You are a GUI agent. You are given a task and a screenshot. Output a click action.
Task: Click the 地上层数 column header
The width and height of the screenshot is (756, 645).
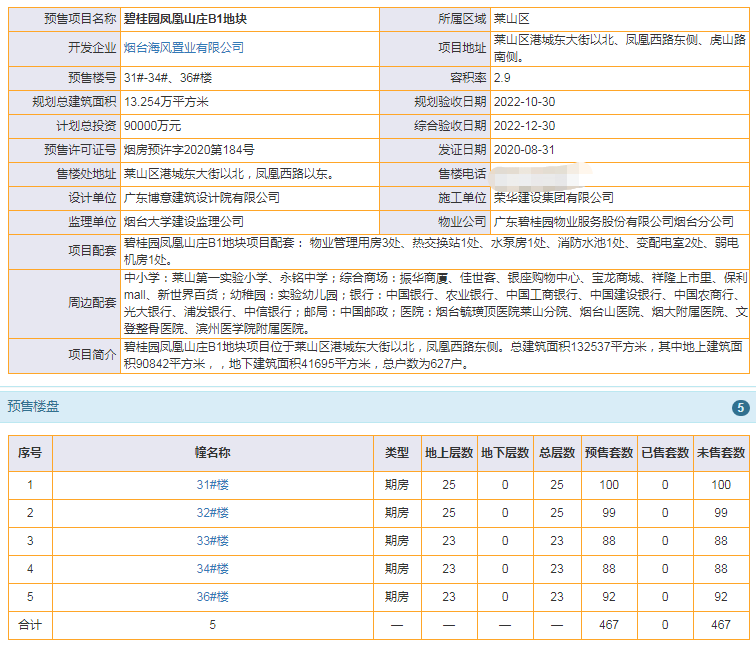coord(448,453)
